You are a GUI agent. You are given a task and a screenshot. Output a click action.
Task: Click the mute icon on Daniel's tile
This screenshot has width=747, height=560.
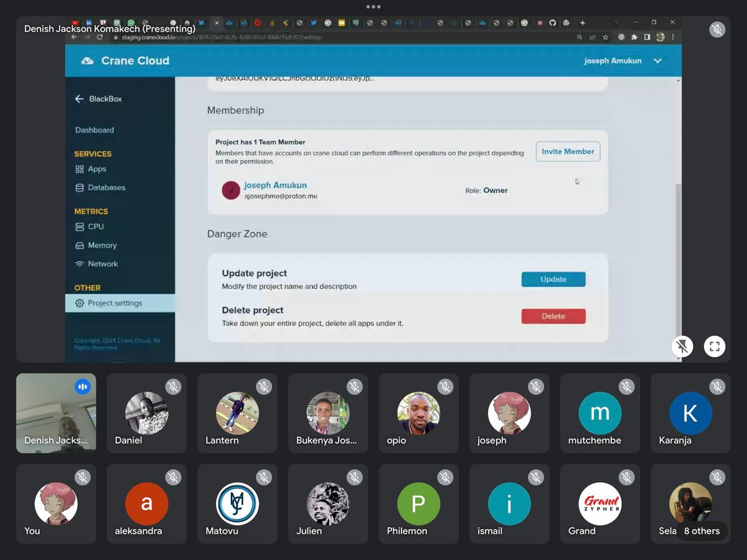(173, 387)
